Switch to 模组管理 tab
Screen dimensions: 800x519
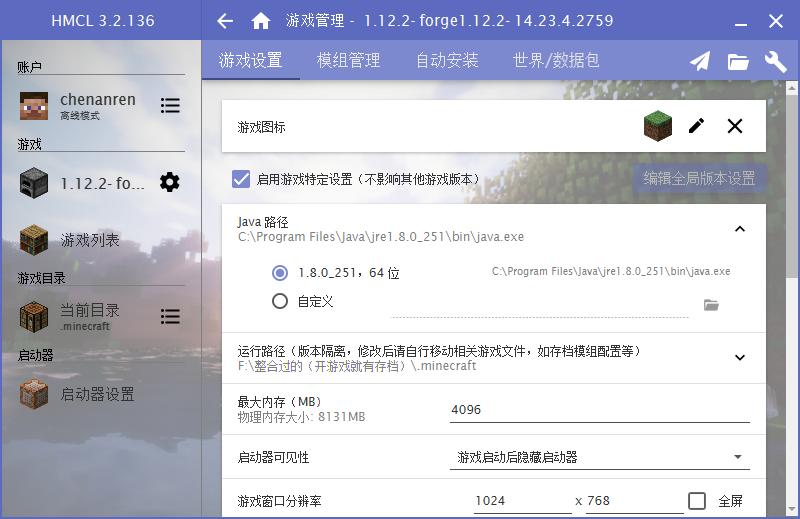pyautogui.click(x=348, y=60)
